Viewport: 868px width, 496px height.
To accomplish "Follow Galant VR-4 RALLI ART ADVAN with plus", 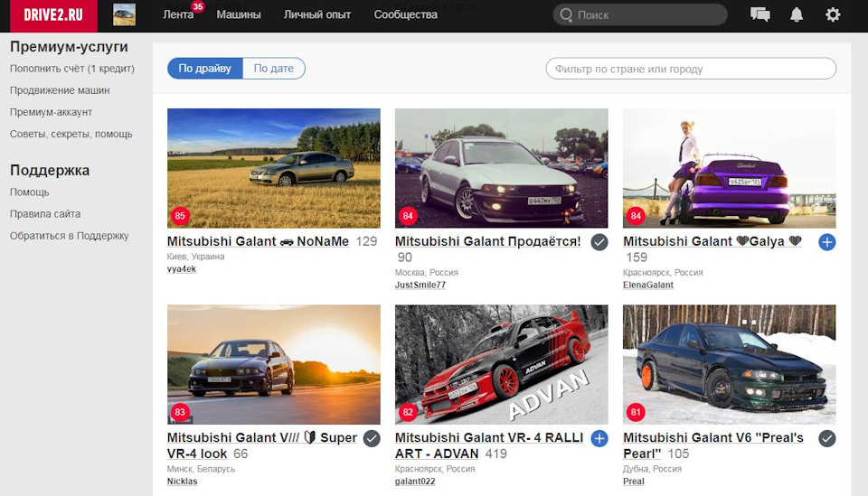I will pyautogui.click(x=599, y=438).
